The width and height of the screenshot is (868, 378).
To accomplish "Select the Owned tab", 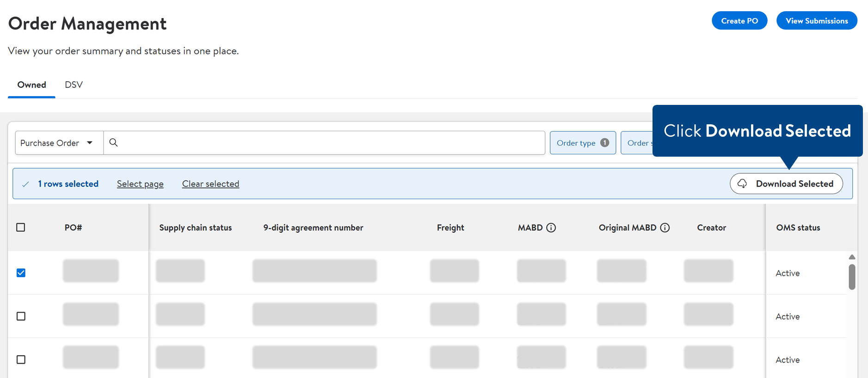I will tap(31, 85).
